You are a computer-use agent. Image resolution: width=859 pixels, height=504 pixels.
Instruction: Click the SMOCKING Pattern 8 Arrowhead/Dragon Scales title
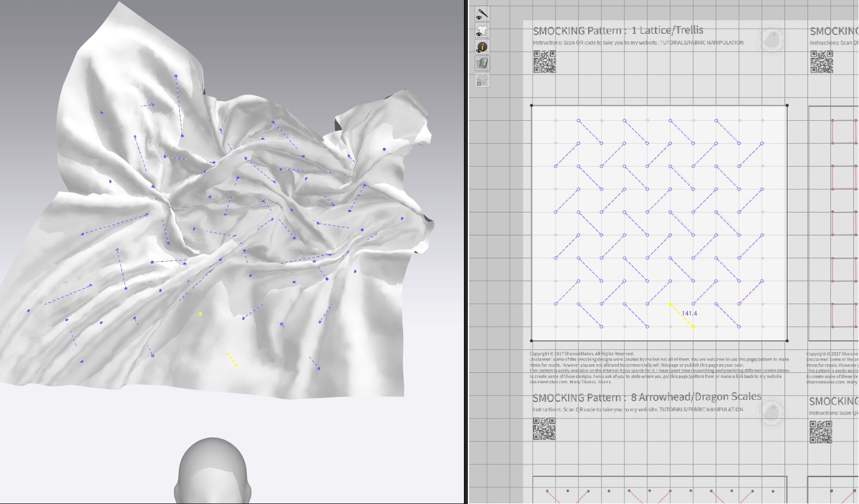click(647, 397)
